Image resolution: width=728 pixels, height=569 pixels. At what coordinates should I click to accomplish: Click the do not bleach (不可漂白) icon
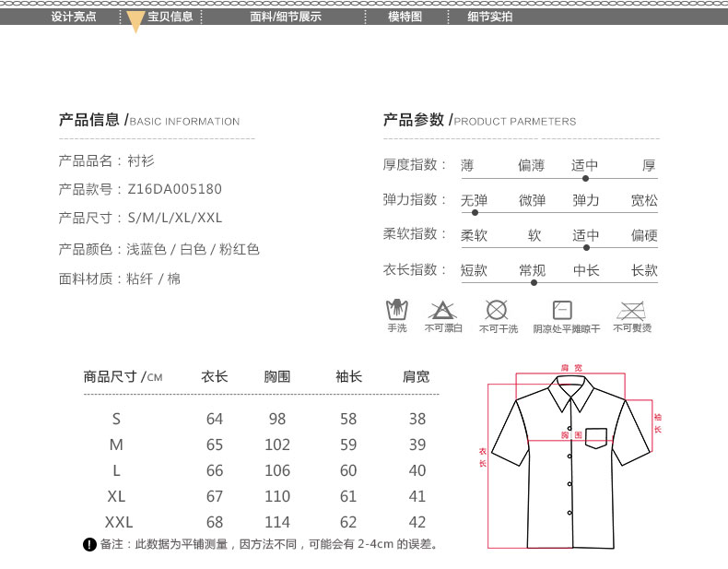click(x=442, y=310)
